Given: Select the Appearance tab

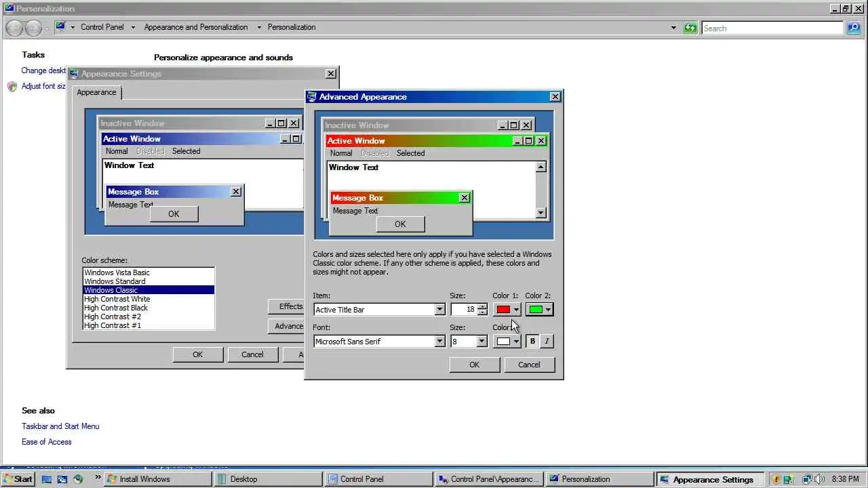Looking at the screenshot, I should pos(96,92).
